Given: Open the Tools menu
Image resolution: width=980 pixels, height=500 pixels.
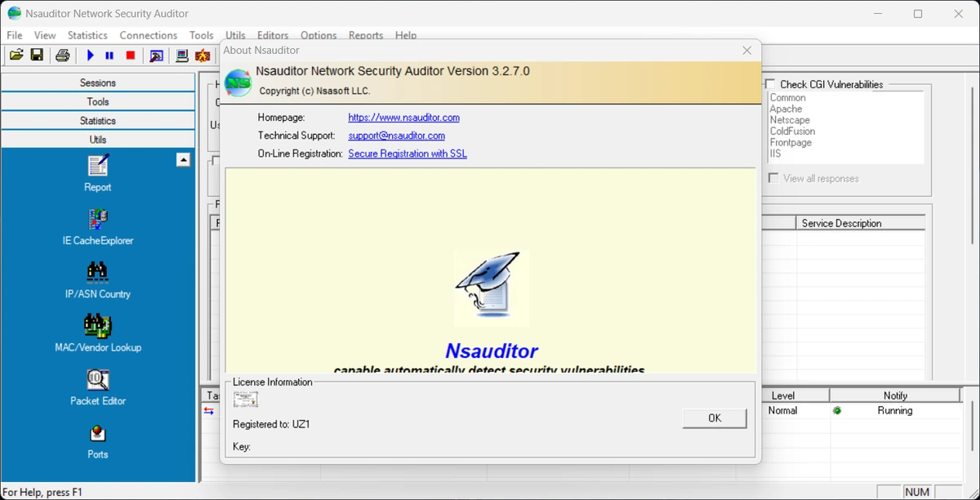Looking at the screenshot, I should point(202,35).
